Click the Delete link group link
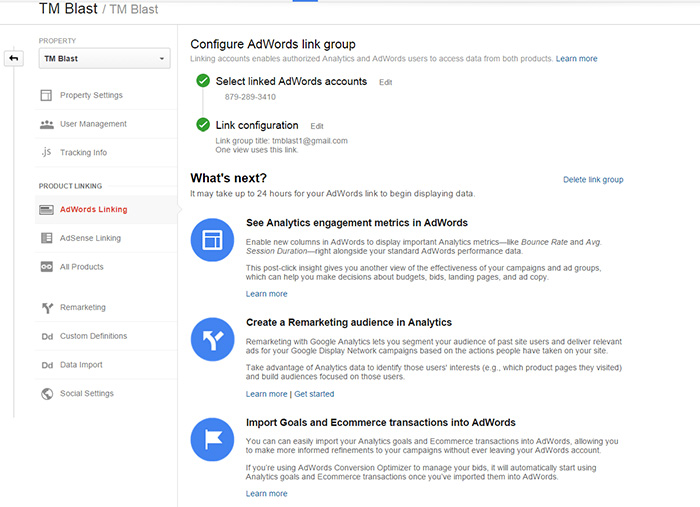 (593, 180)
